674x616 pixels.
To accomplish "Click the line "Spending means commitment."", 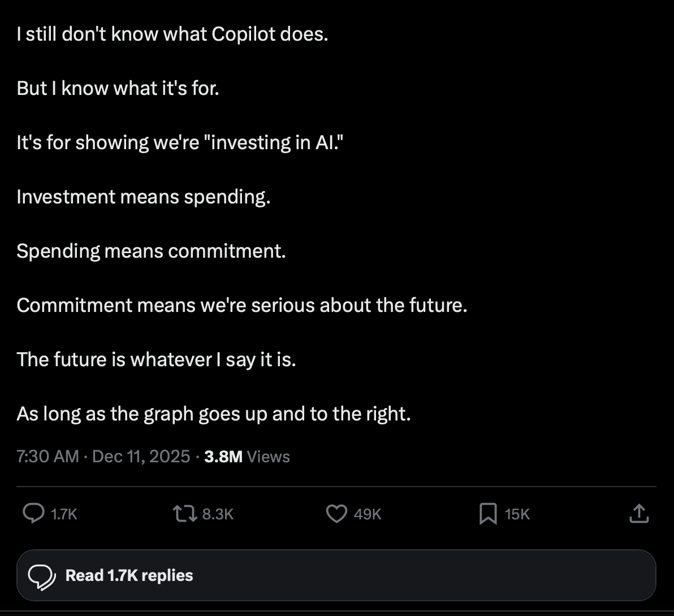I will click(151, 251).
